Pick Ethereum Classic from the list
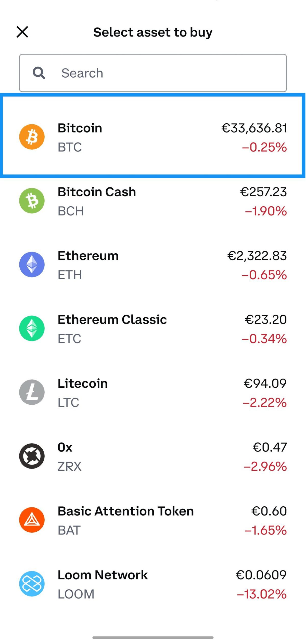 coord(112,320)
